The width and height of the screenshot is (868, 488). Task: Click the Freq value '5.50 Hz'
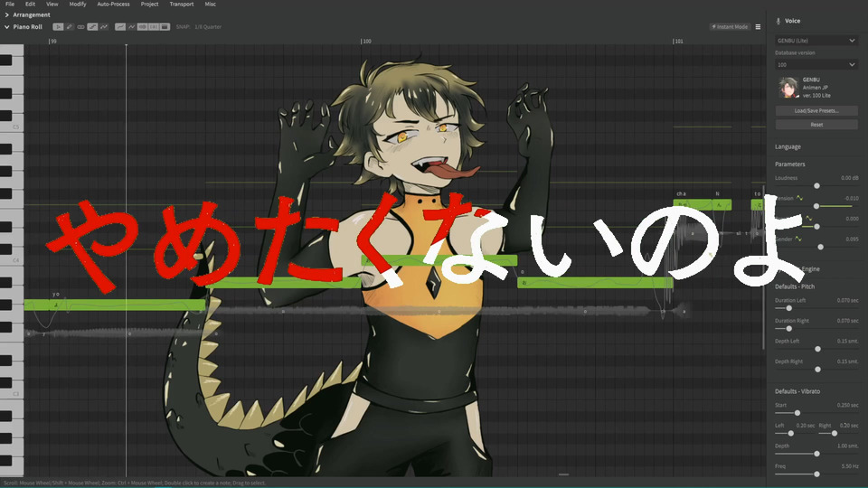(x=850, y=466)
